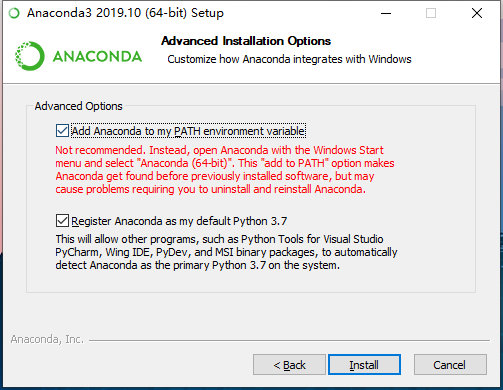Screen dimensions: 503x390
Task: Click the 'Advanced Options' group label
Action: tap(79, 106)
